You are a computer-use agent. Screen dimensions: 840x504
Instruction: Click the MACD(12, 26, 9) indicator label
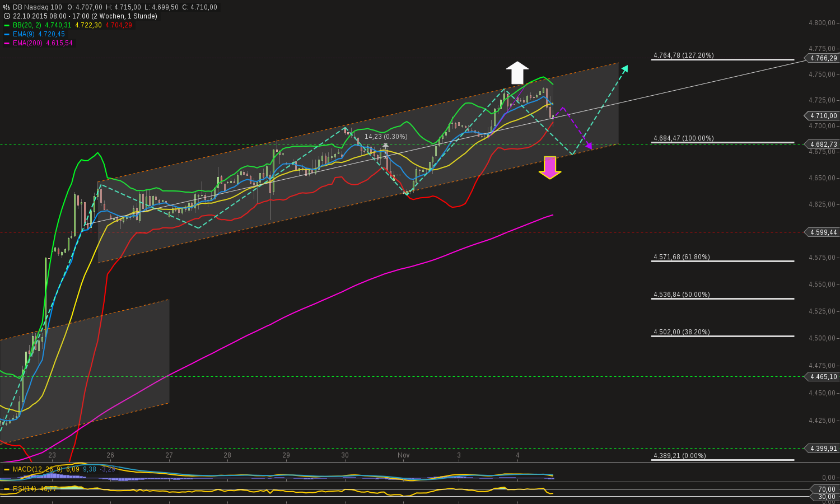(38, 469)
